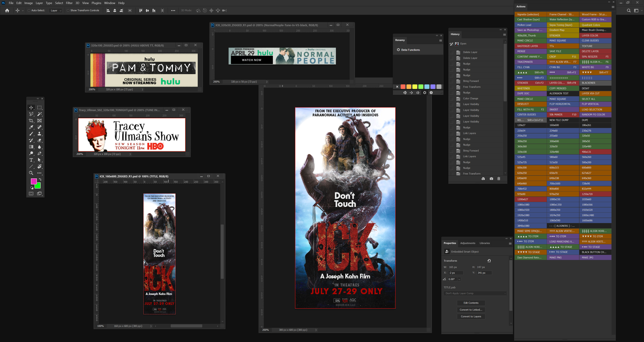Select the Horizontal Type tool
Screen dimensions: 644x342
point(31,160)
